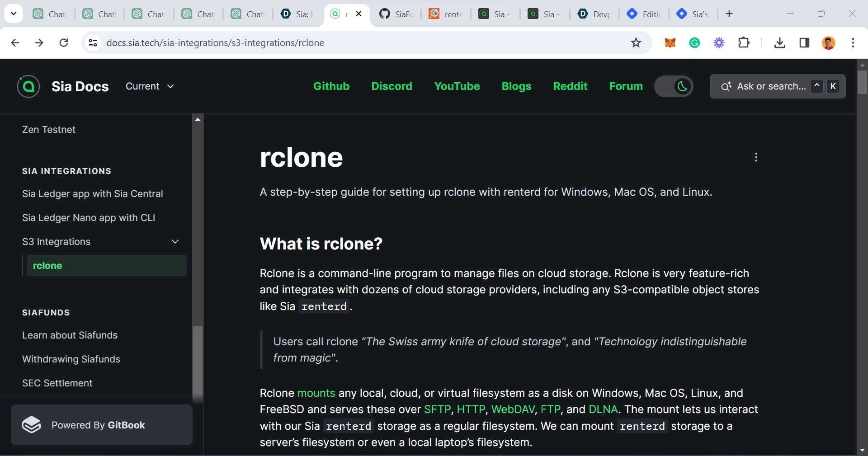
Task: Open the Forum navigation link
Action: [626, 86]
